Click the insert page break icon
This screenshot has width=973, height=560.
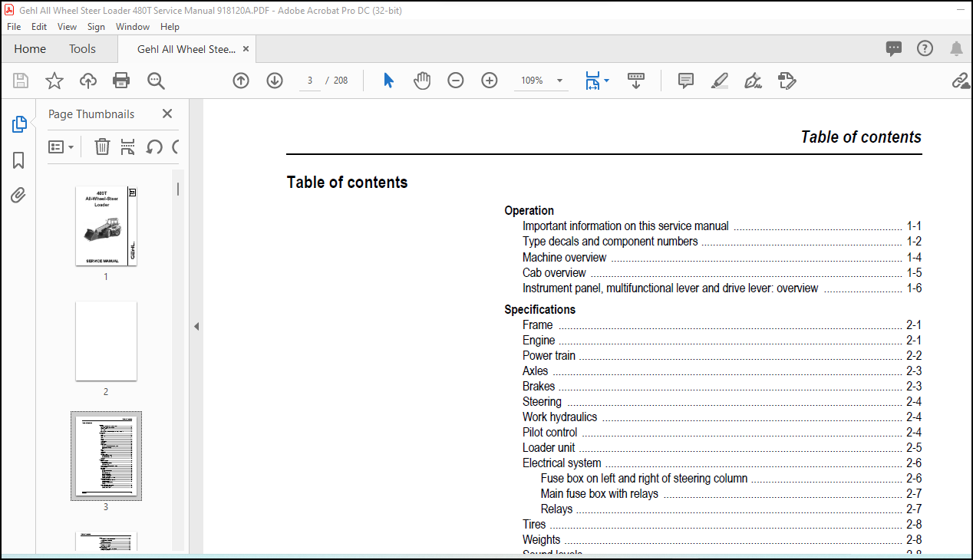pos(127,147)
